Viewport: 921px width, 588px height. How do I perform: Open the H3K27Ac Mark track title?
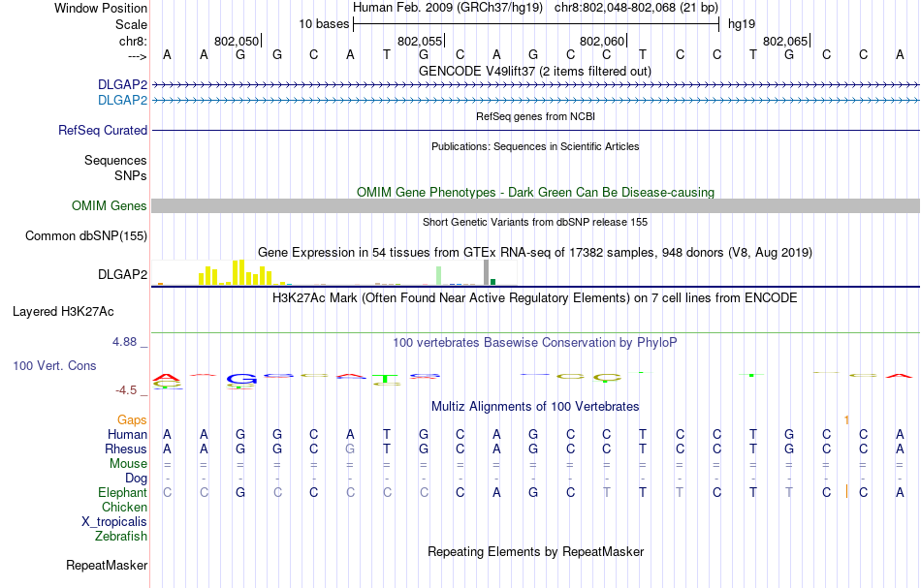point(534,298)
